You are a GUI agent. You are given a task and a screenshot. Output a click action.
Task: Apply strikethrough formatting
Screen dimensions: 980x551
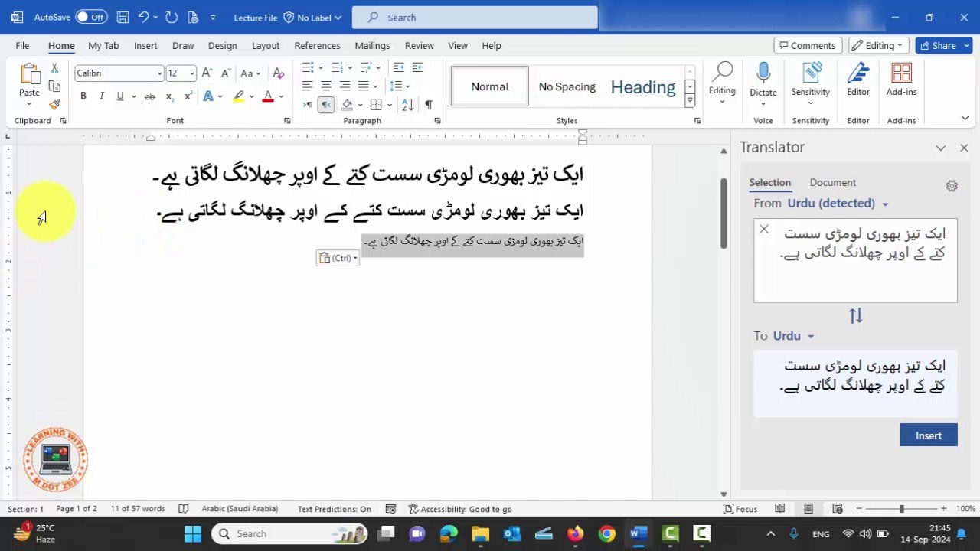(x=150, y=96)
